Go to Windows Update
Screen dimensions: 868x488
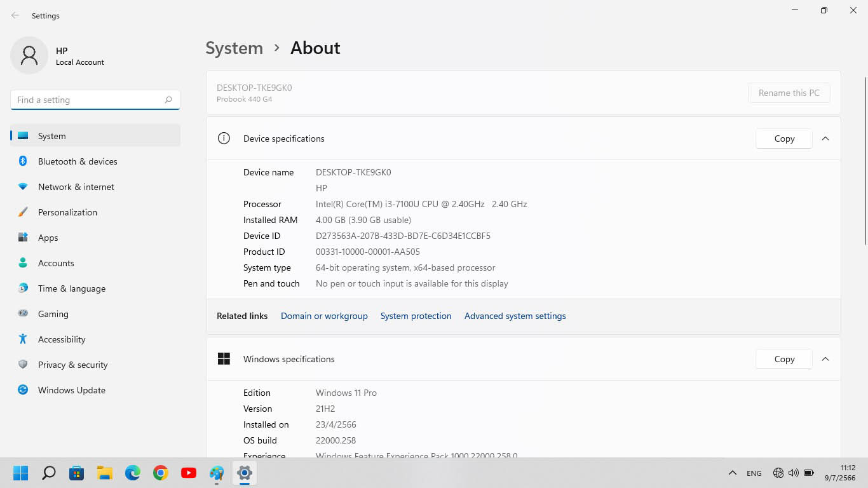(x=95, y=390)
